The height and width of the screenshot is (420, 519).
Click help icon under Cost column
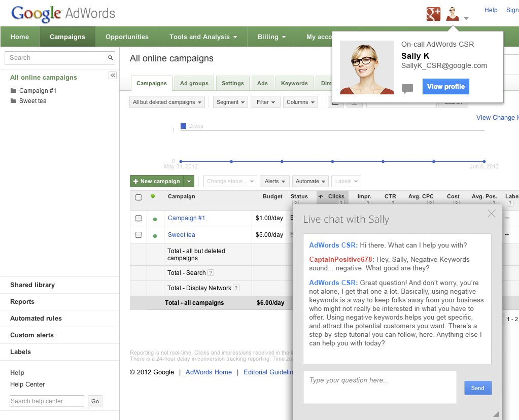pyautogui.click(x=456, y=202)
